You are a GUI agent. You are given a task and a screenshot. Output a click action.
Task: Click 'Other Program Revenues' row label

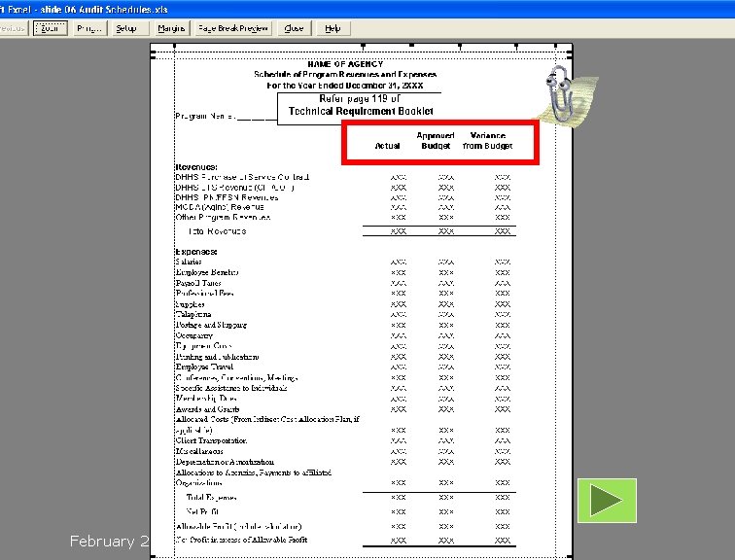224,218
